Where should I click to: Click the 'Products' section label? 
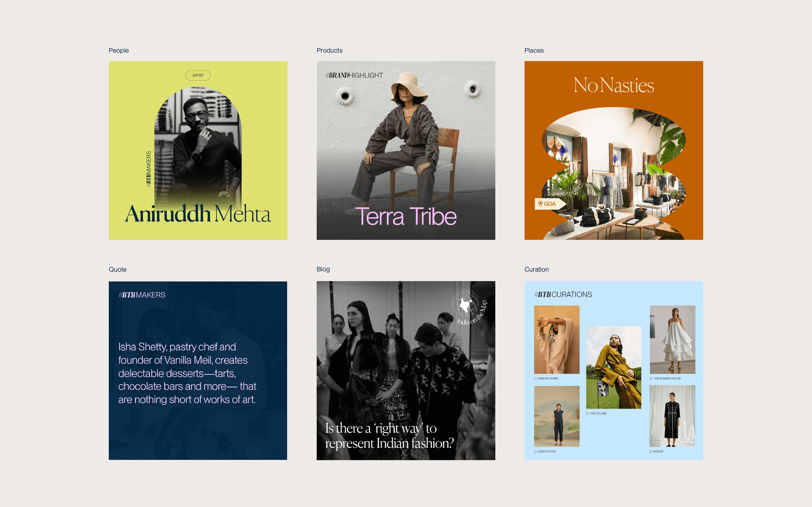[x=329, y=51]
